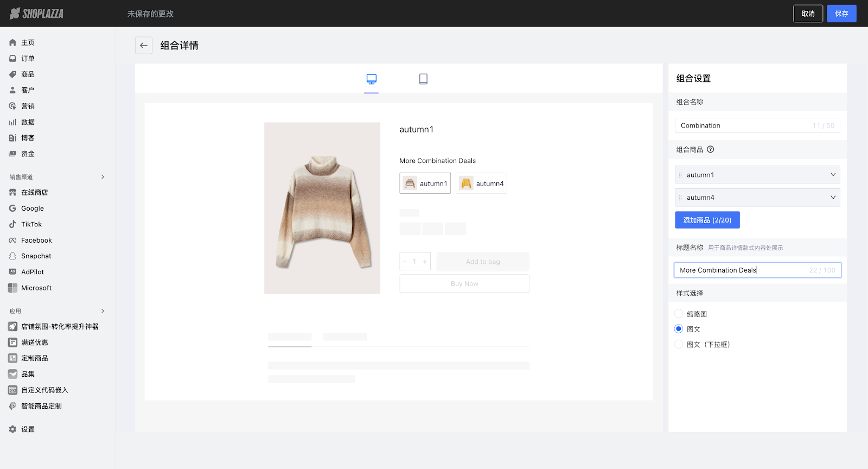Click the blue 保存 button

841,14
